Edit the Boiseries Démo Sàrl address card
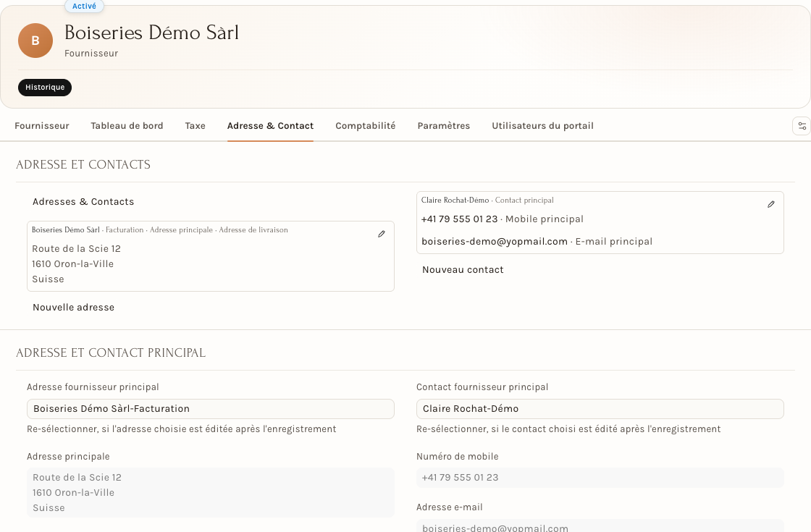Image resolution: width=811 pixels, height=532 pixels. (381, 235)
